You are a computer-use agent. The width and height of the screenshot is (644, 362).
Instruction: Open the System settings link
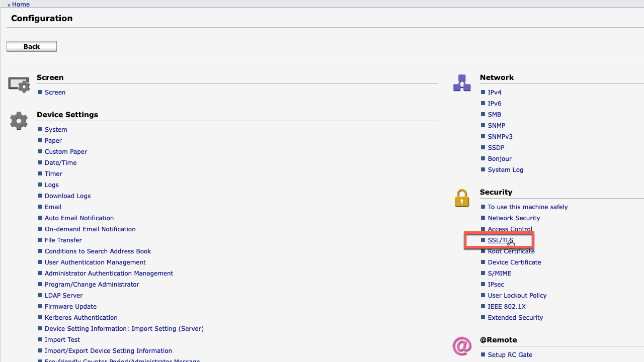point(56,130)
